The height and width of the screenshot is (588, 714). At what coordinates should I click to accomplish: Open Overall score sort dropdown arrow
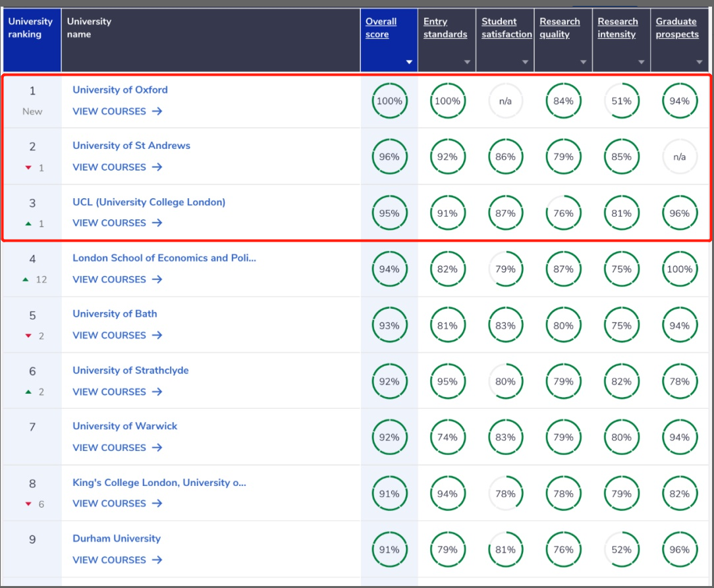[409, 62]
